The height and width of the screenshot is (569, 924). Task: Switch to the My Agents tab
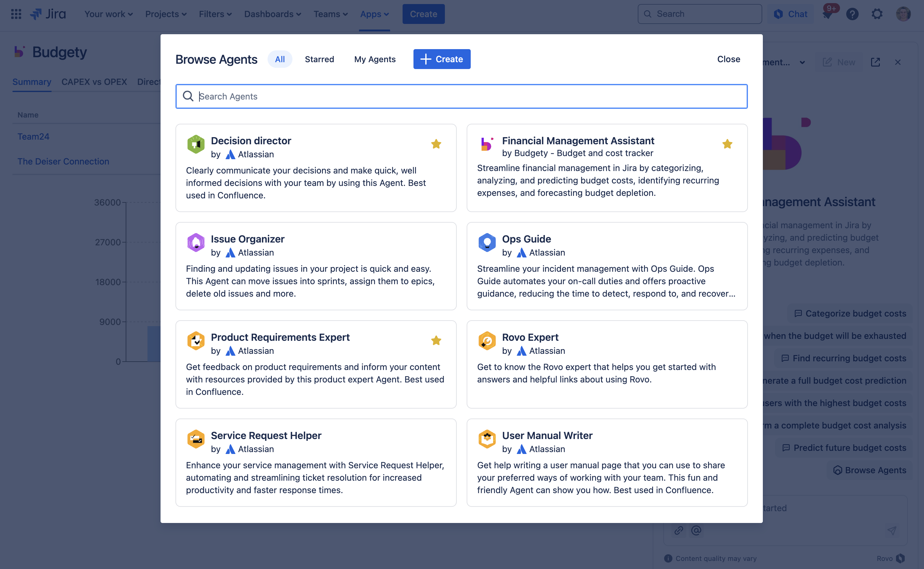(375, 59)
